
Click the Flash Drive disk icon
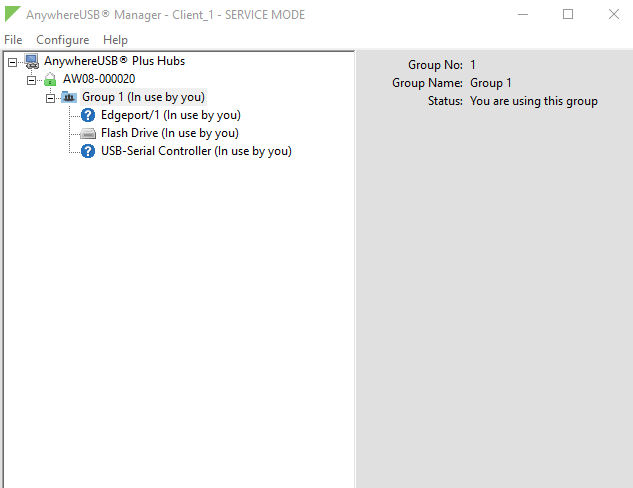tap(88, 133)
